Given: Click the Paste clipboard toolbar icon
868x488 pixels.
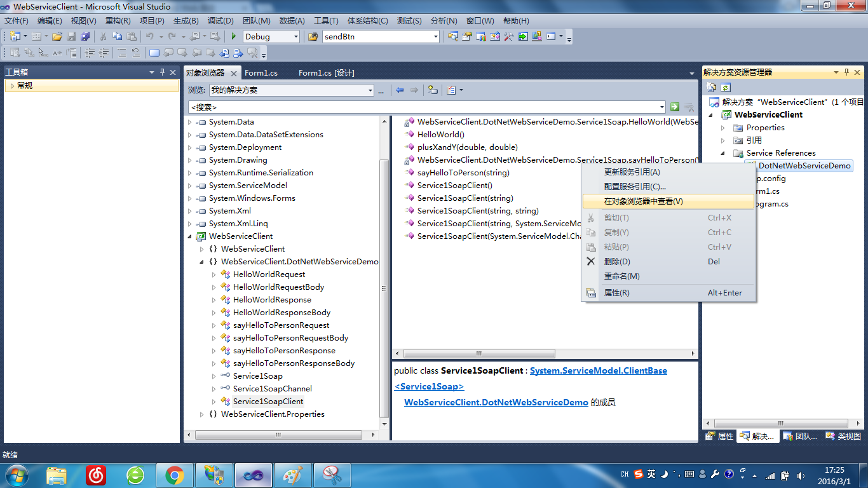Looking at the screenshot, I should [x=131, y=36].
